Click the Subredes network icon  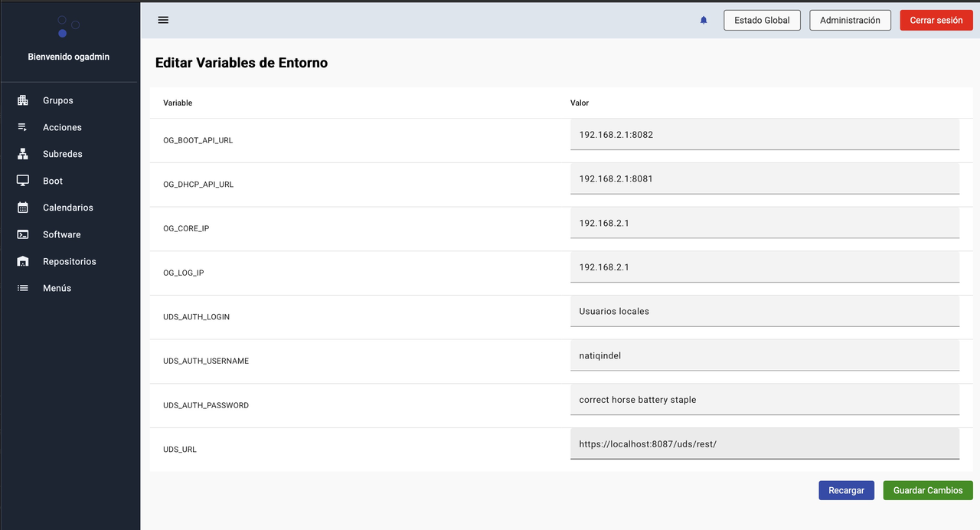23,154
